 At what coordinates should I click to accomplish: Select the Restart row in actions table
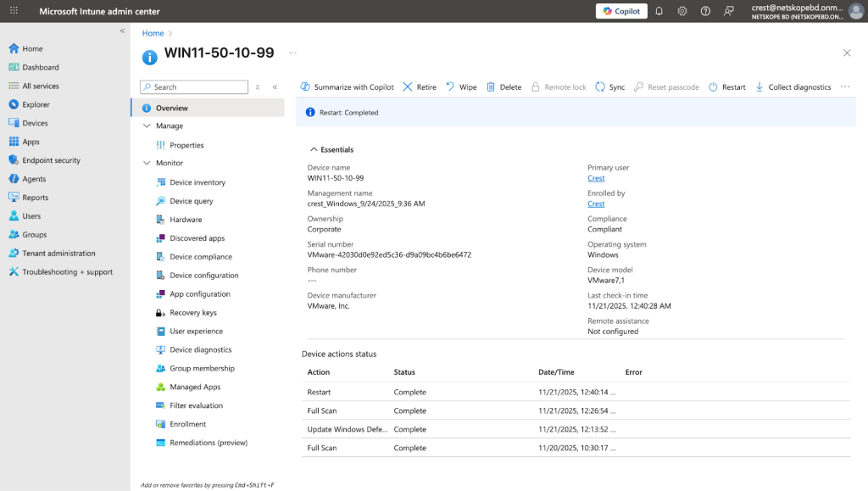[x=576, y=392]
